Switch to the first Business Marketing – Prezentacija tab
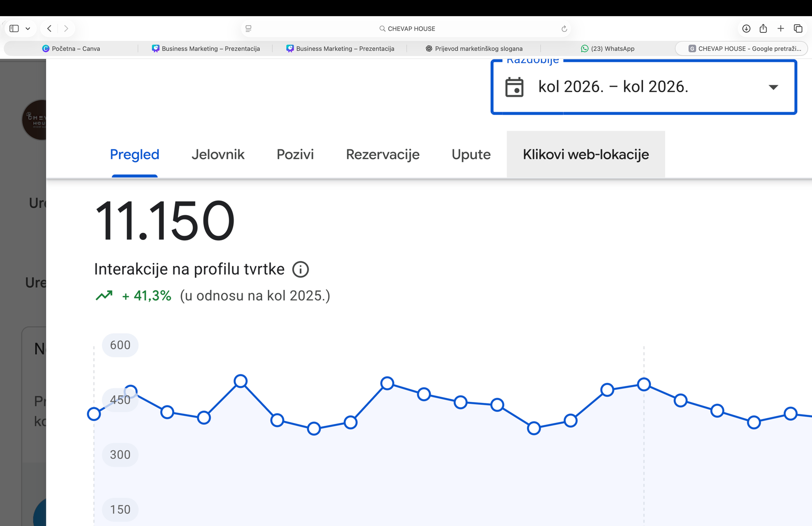812x526 pixels. point(206,48)
